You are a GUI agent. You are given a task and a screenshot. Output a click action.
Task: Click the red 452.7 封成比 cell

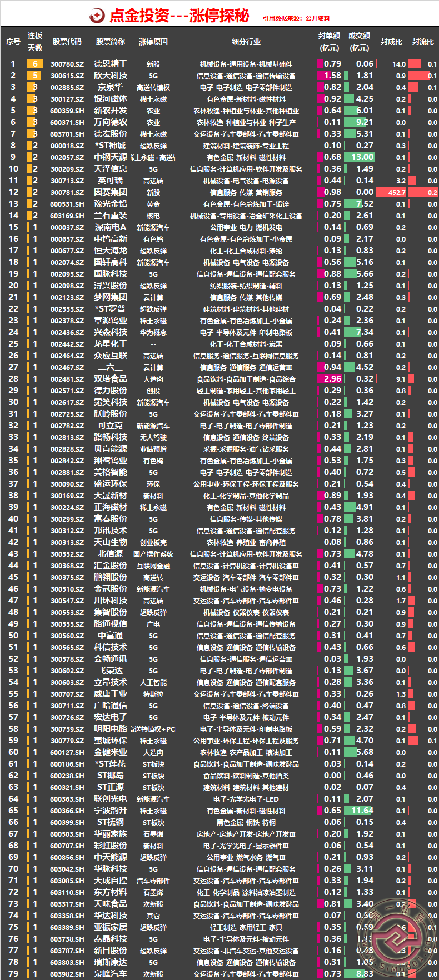pyautogui.click(x=392, y=192)
